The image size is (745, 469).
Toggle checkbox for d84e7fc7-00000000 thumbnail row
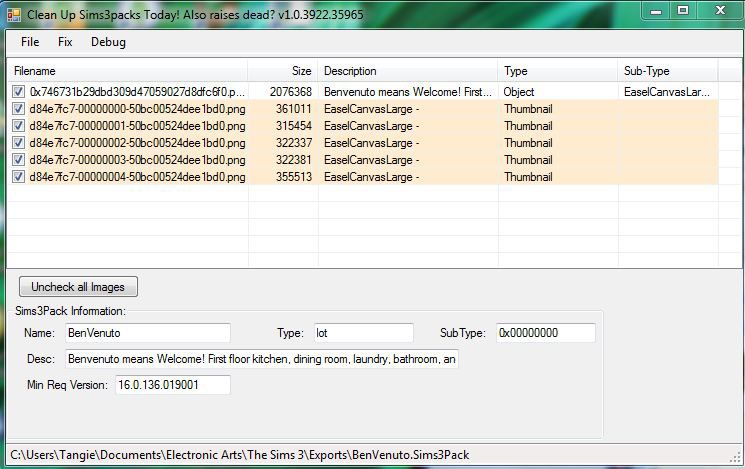tap(18, 109)
